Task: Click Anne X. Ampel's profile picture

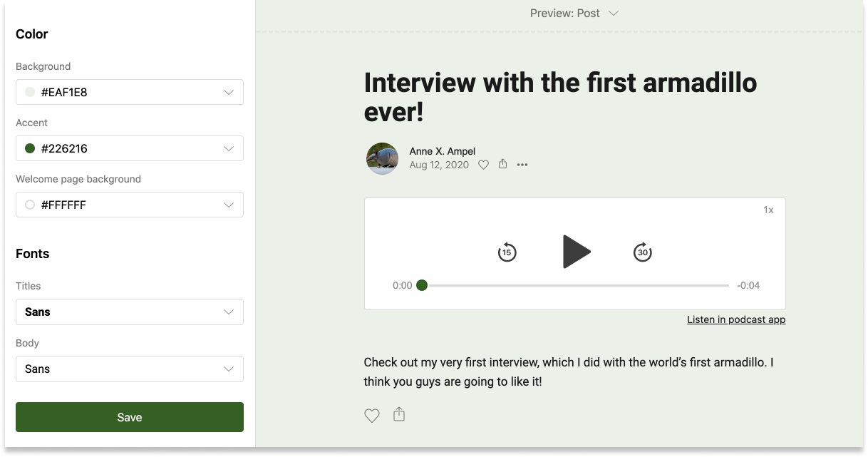Action: pos(382,158)
